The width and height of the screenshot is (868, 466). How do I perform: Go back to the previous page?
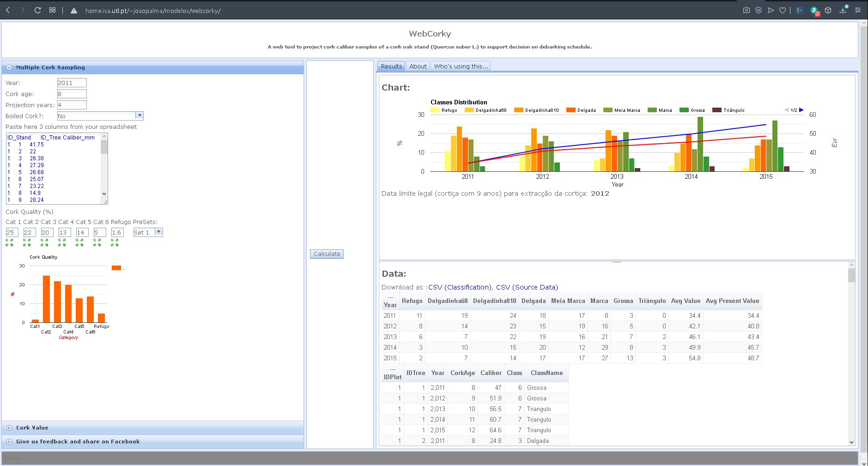[x=8, y=10]
